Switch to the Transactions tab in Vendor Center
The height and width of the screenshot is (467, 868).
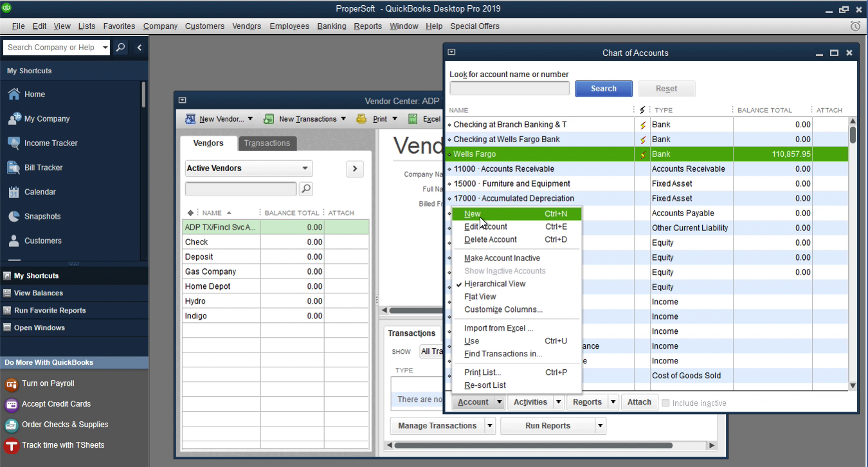pos(267,143)
